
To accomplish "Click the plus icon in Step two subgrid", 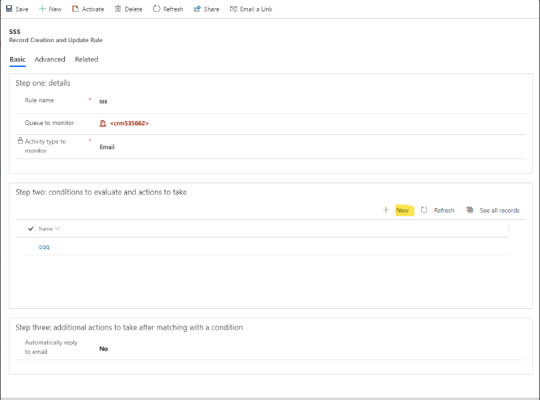I will (x=386, y=209).
